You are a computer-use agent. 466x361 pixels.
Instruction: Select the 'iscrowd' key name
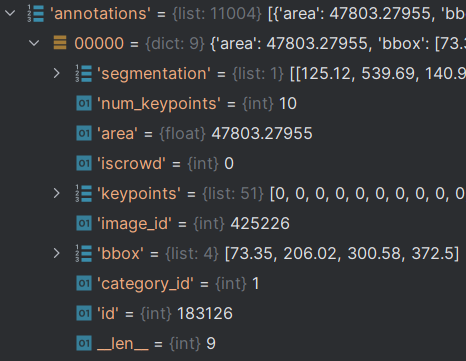click(131, 164)
